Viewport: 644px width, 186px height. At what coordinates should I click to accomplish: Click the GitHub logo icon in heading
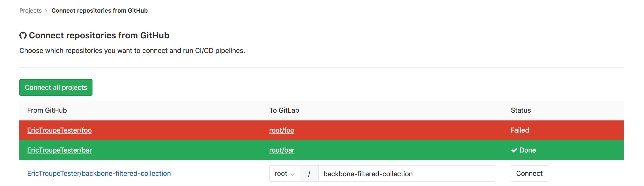[23, 35]
